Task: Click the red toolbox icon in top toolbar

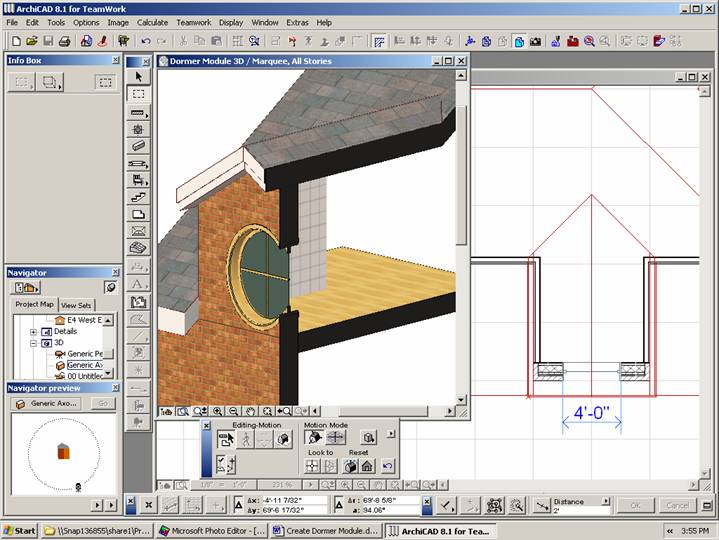Action: click(x=573, y=41)
